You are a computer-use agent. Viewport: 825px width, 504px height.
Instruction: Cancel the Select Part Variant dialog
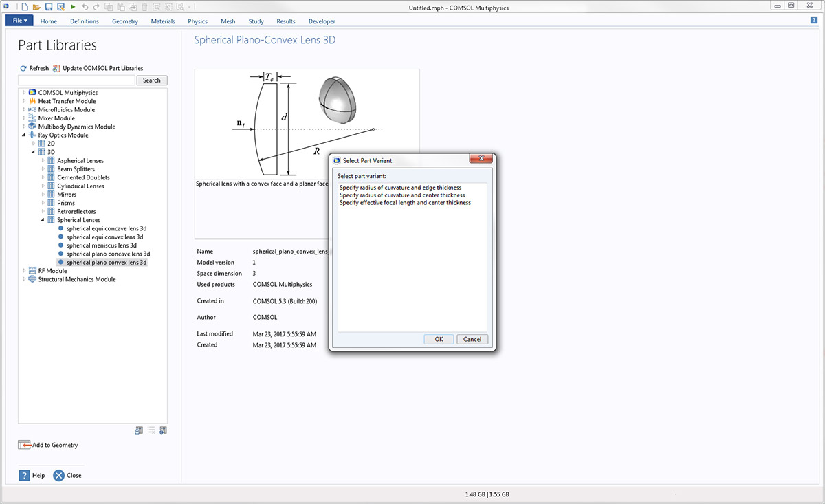(x=472, y=339)
